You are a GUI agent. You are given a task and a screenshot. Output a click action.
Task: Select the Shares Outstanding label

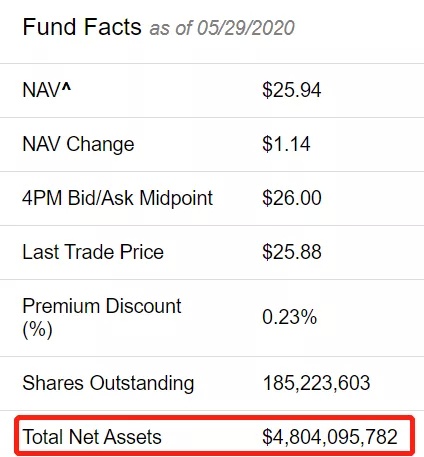pos(108,383)
